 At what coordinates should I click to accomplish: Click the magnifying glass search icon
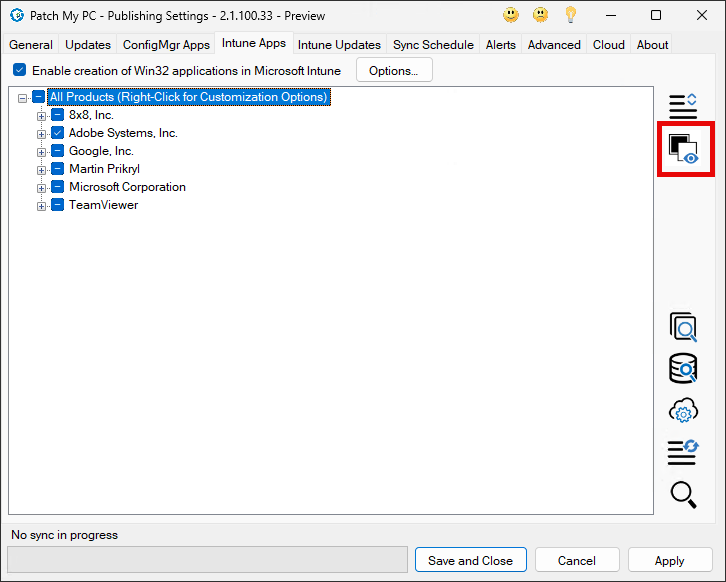(x=683, y=494)
